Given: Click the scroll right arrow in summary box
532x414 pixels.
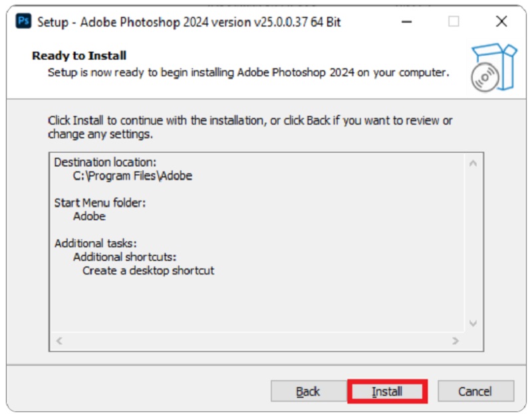Looking at the screenshot, I should click(456, 340).
